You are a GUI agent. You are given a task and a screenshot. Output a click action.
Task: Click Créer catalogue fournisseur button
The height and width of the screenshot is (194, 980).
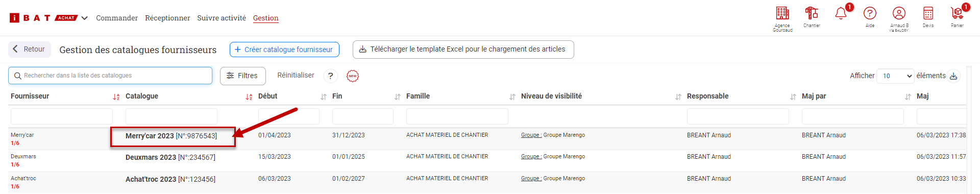(x=284, y=50)
